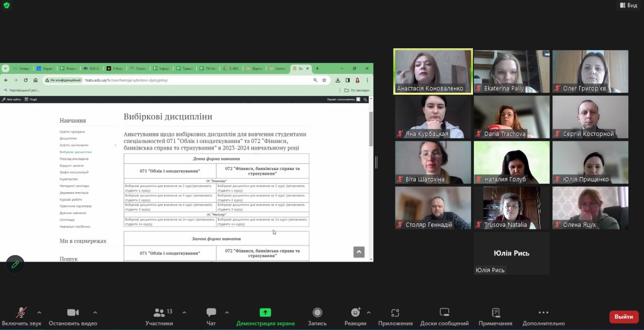Image resolution: width=644 pixels, height=330 pixels.
Task: Open browser tab search dropdown chevron
Action: tap(6, 68)
